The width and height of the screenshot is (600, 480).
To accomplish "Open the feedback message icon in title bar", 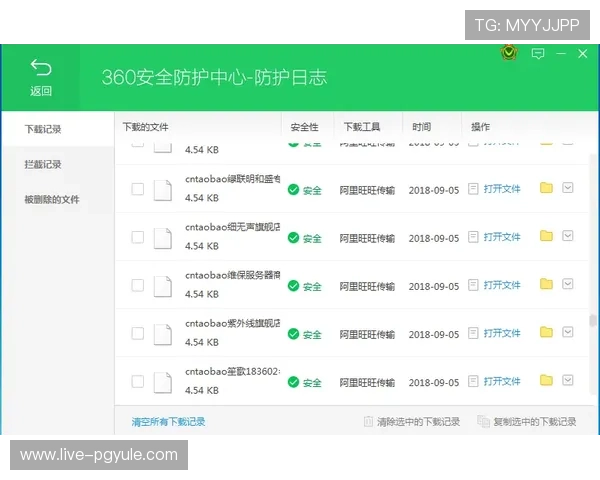I will point(538,53).
